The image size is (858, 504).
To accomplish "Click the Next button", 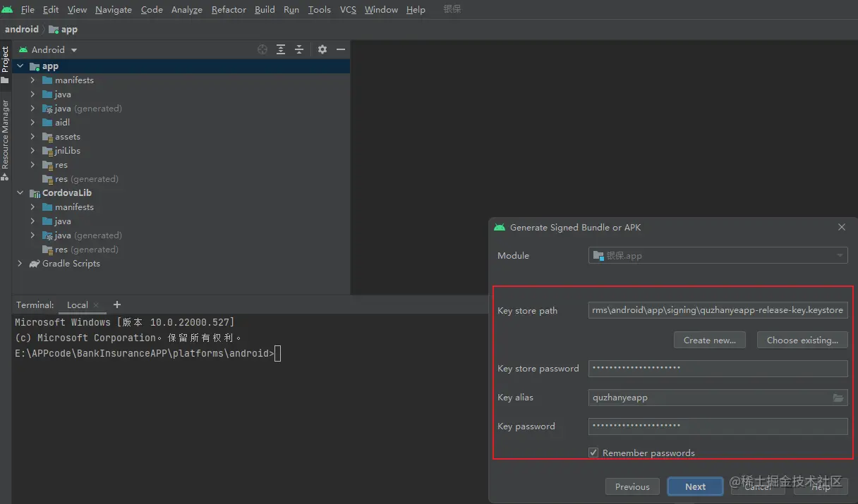I will pyautogui.click(x=695, y=486).
